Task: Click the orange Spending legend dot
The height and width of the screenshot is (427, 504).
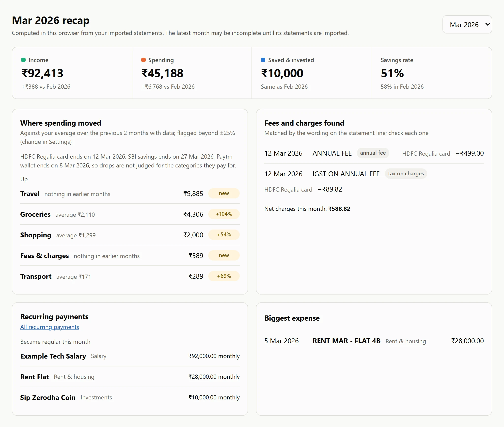Action: [x=143, y=60]
